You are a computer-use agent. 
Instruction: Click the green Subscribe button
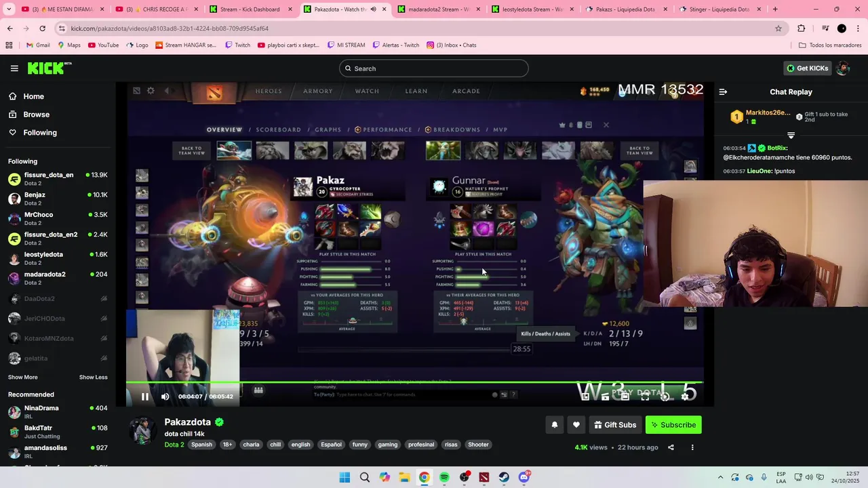pos(673,425)
